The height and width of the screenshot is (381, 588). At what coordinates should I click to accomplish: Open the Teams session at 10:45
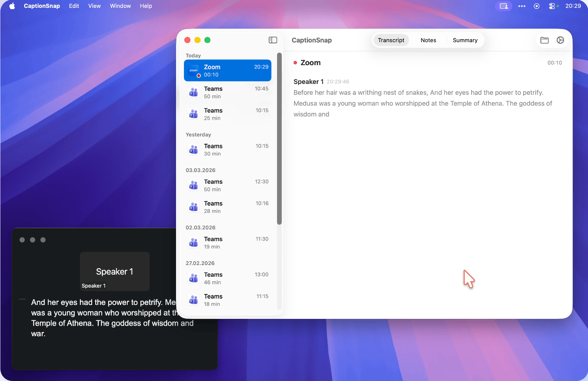228,92
